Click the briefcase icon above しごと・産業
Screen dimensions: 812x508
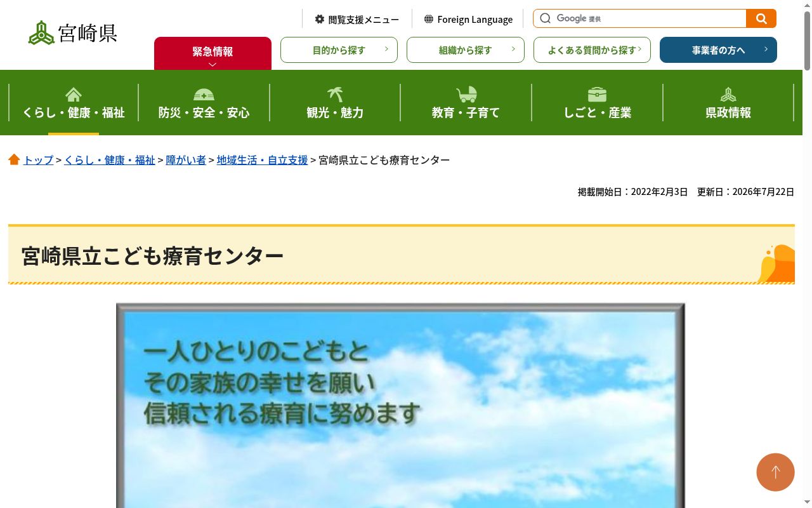597,95
